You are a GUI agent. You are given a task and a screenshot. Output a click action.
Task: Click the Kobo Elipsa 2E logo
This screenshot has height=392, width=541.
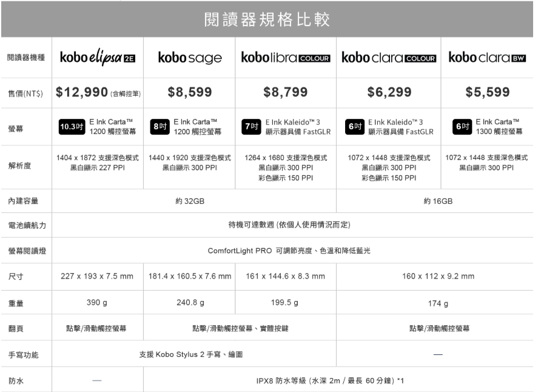click(x=98, y=57)
